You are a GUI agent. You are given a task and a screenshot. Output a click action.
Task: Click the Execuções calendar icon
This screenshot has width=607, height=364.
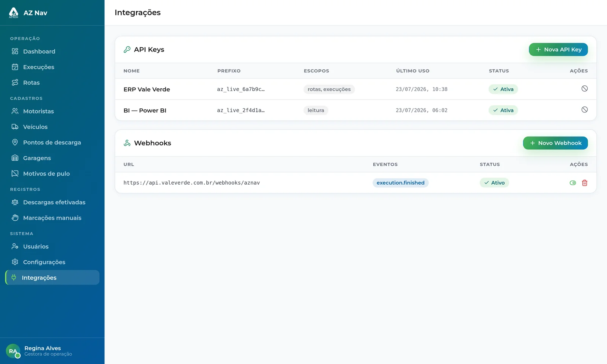point(15,67)
